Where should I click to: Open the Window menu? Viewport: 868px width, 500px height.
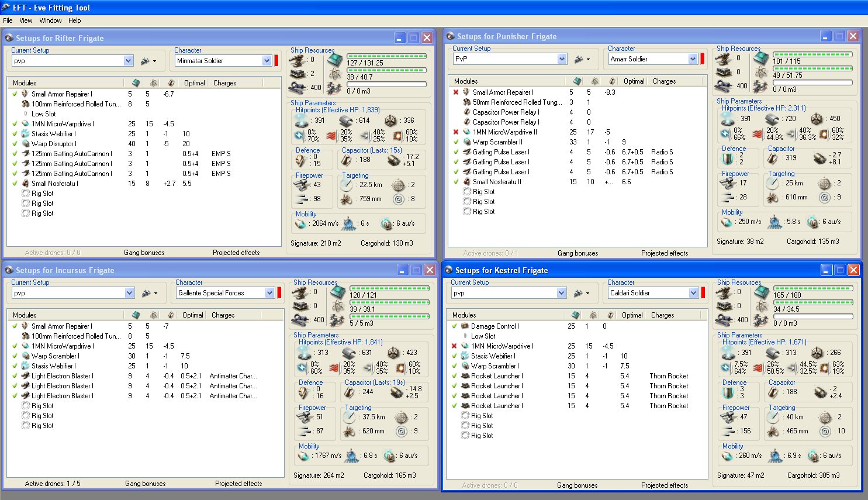(50, 20)
